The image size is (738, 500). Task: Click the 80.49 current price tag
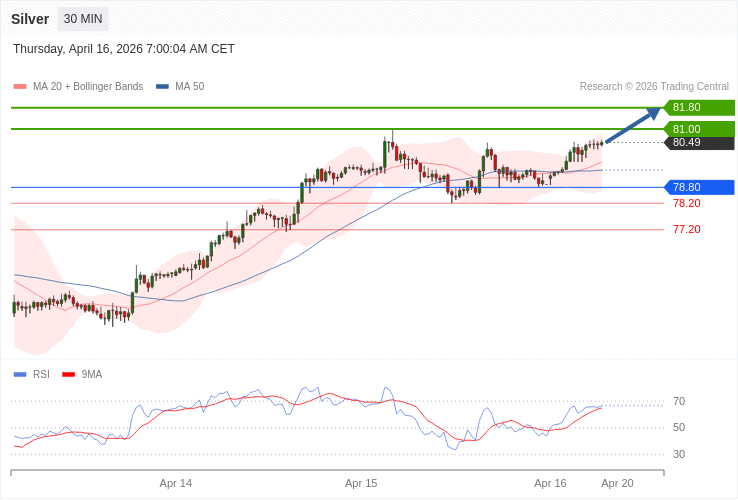699,143
